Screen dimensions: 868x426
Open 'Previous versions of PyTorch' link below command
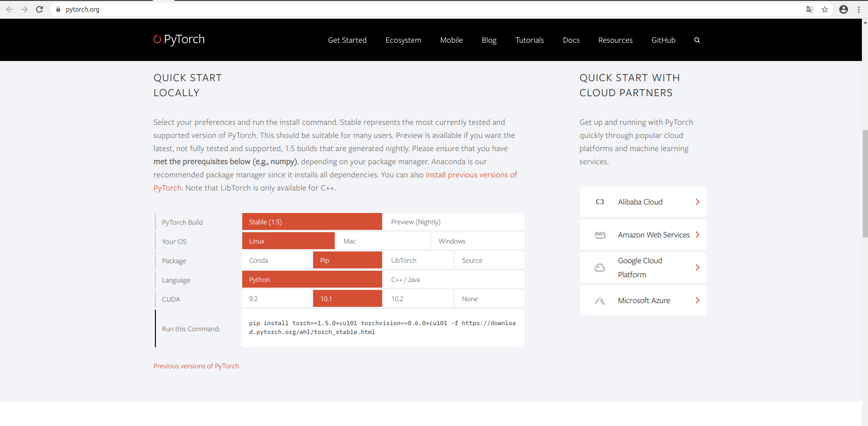click(196, 366)
